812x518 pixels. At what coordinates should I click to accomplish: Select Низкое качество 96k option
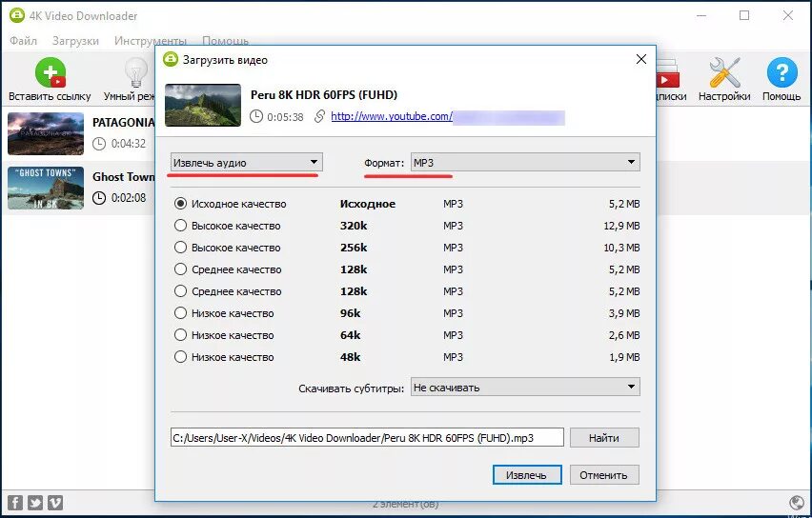click(x=180, y=313)
